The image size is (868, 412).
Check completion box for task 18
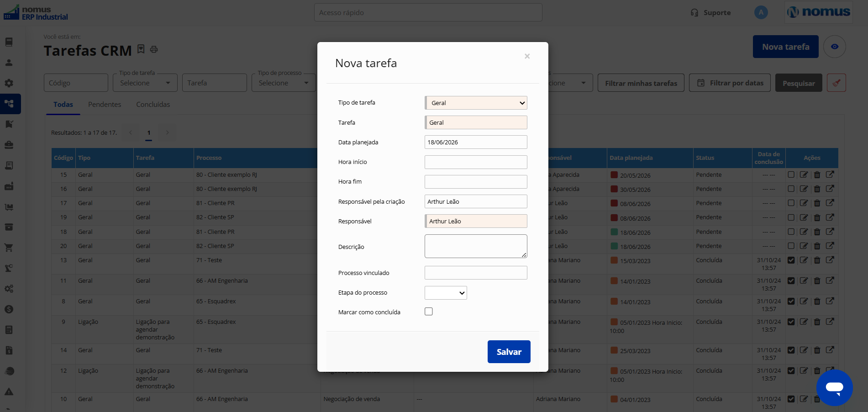791,232
